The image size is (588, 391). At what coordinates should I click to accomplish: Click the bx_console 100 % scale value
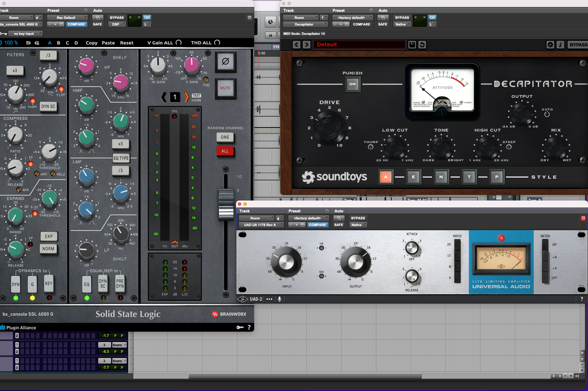point(11,43)
